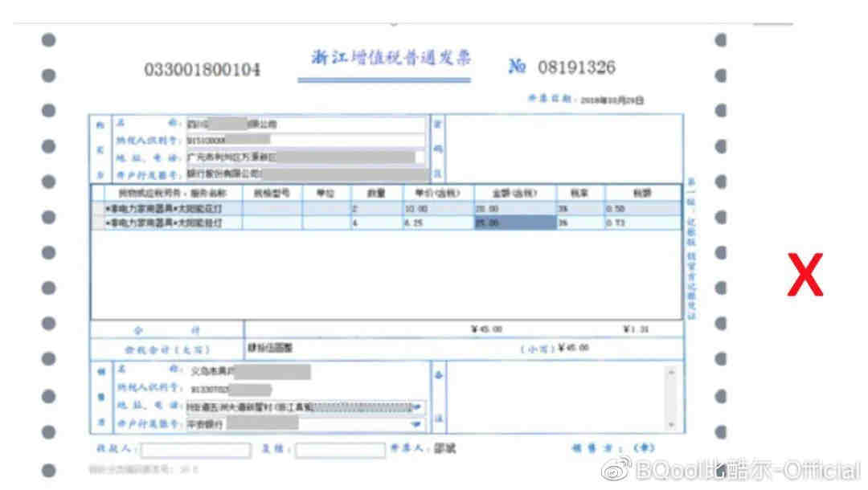
Task: Click the 复核 (reviewer) input box
Action: (340, 450)
